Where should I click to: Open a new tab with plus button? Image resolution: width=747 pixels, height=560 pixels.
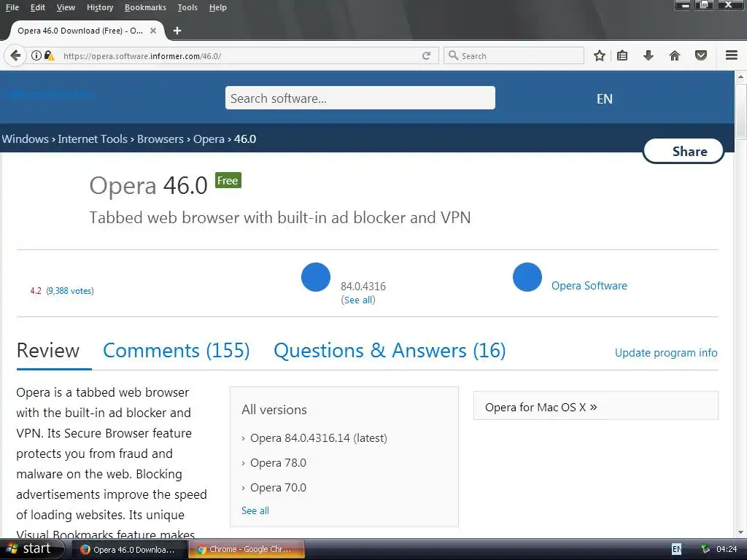click(x=177, y=31)
